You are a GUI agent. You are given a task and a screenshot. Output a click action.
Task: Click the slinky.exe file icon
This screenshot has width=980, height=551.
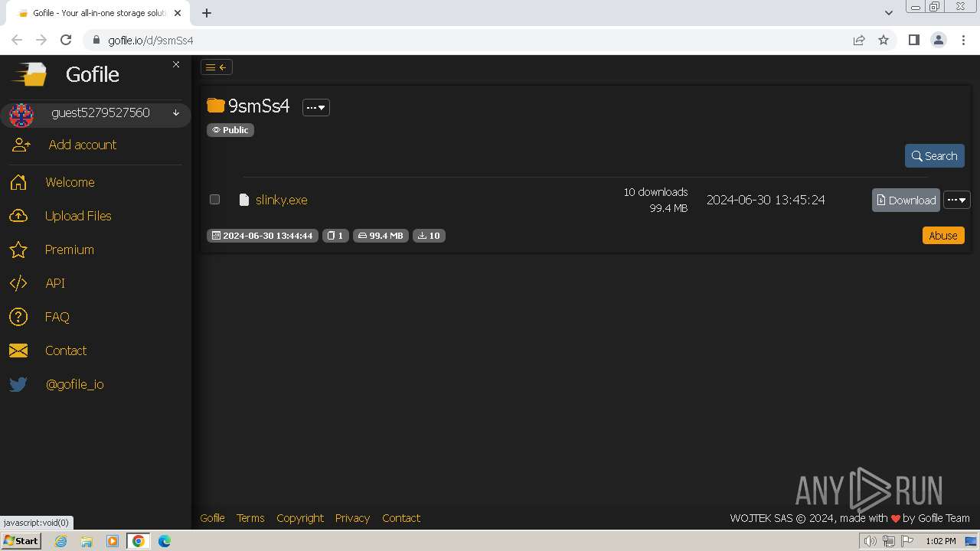point(244,200)
